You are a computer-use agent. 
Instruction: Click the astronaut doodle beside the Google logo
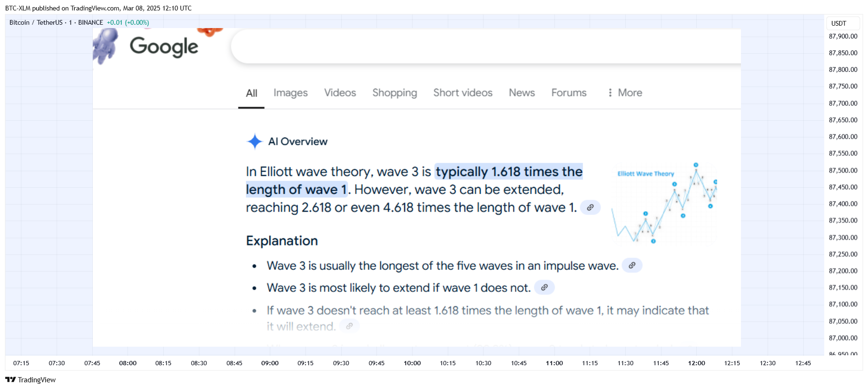(106, 45)
